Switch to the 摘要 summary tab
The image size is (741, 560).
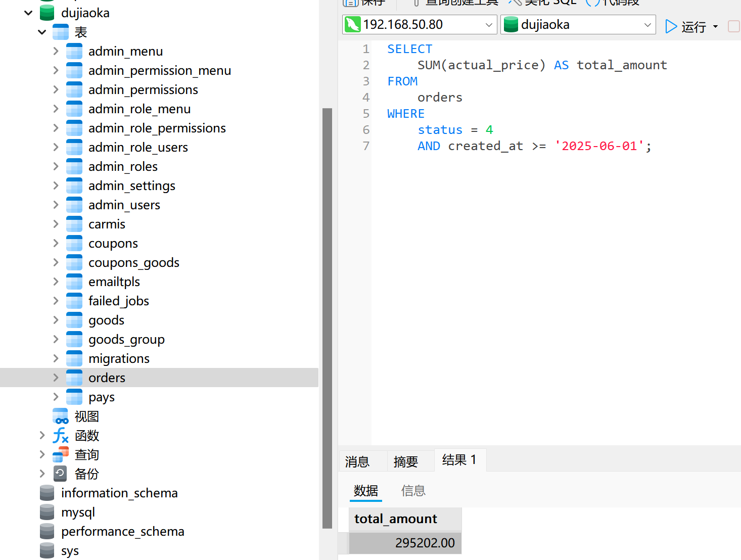tap(405, 461)
